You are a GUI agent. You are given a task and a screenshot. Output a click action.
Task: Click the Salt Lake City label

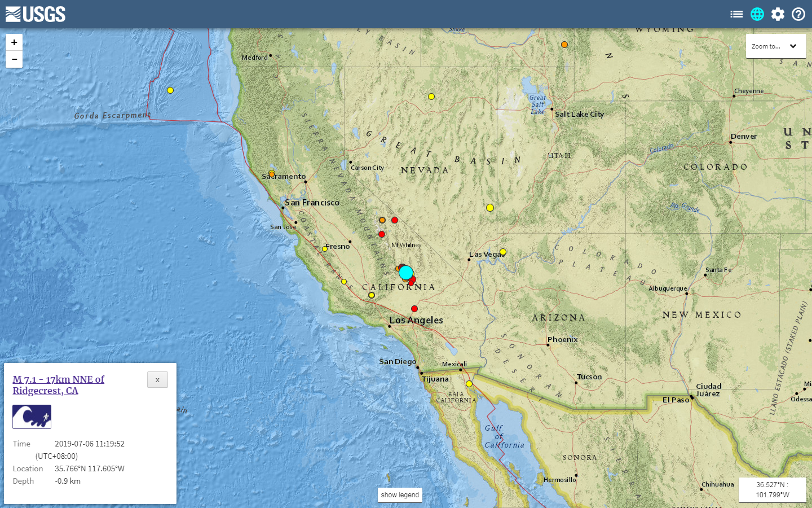pyautogui.click(x=579, y=114)
